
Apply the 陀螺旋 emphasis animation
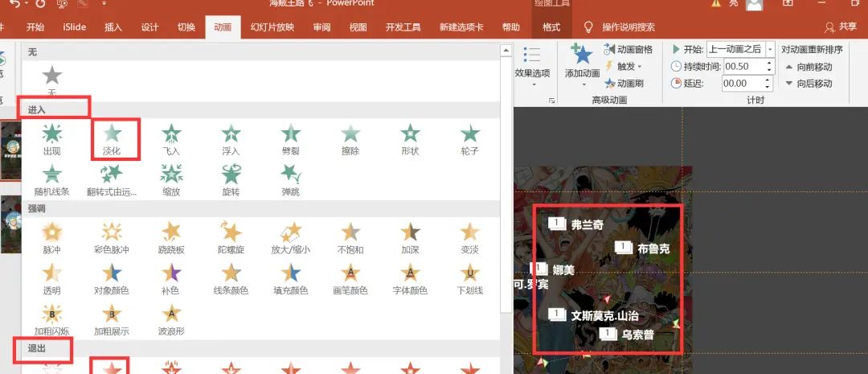pos(231,238)
